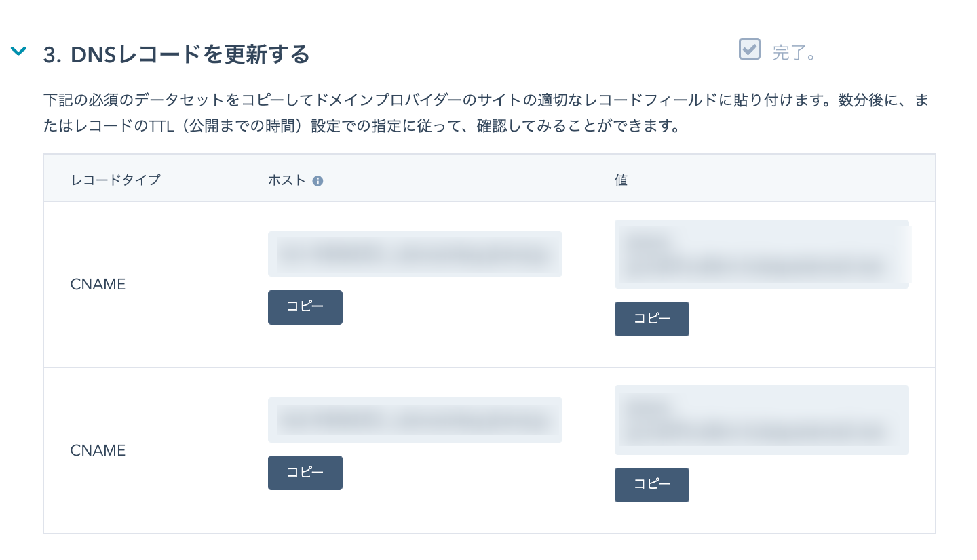The height and width of the screenshot is (560, 977).
Task: Select the second CNAME value field
Action: [762, 420]
